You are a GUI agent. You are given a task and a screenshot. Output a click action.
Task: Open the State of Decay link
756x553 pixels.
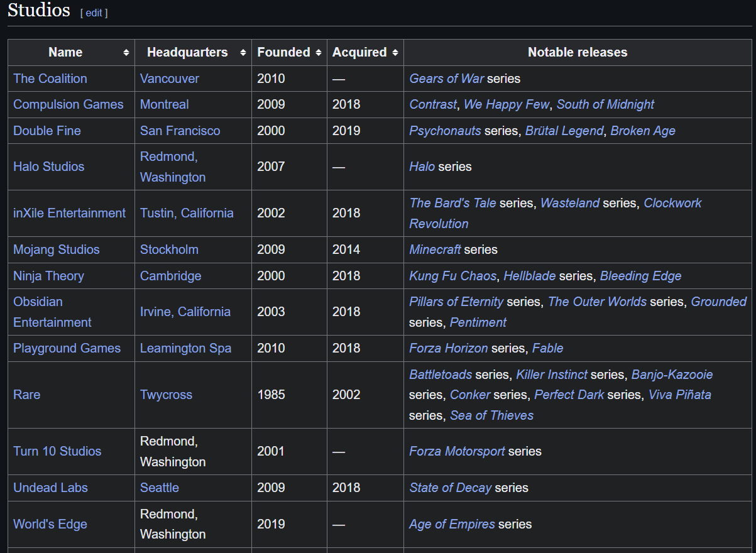pyautogui.click(x=451, y=488)
